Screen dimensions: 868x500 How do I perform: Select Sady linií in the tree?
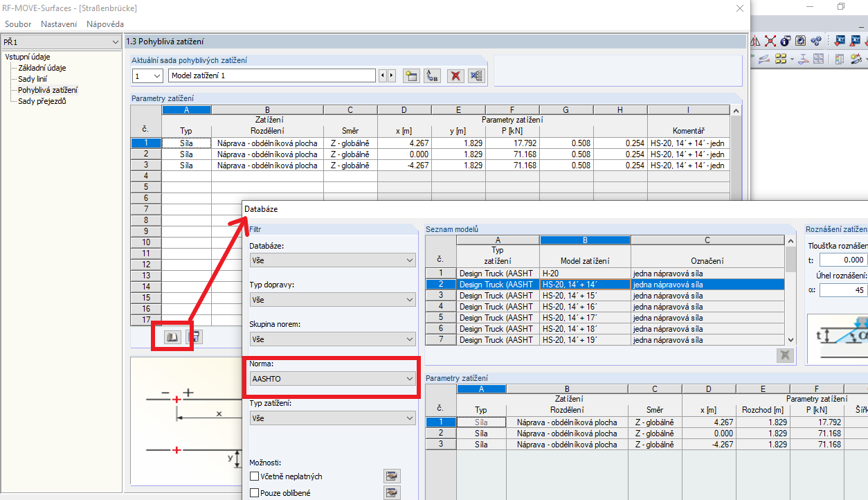[33, 79]
